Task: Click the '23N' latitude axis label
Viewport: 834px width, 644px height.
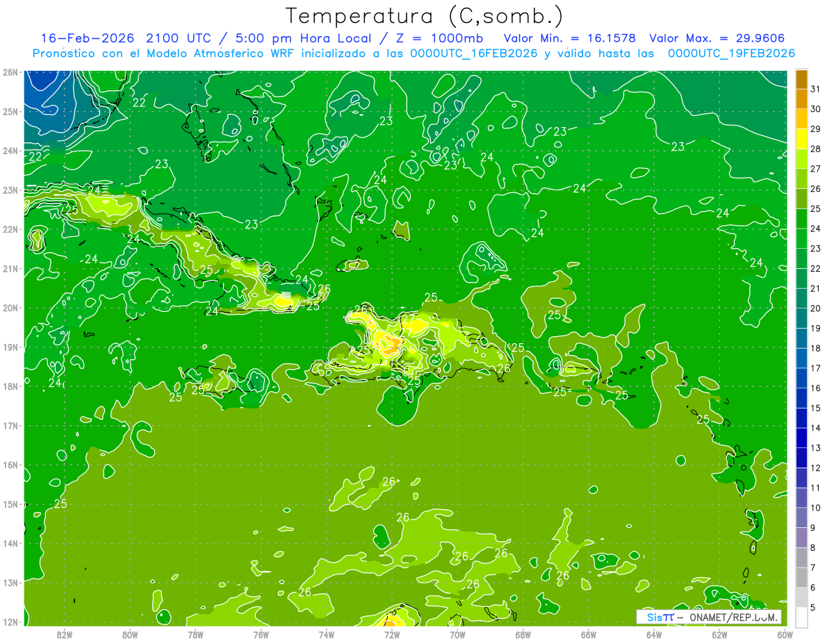Action: tap(10, 190)
